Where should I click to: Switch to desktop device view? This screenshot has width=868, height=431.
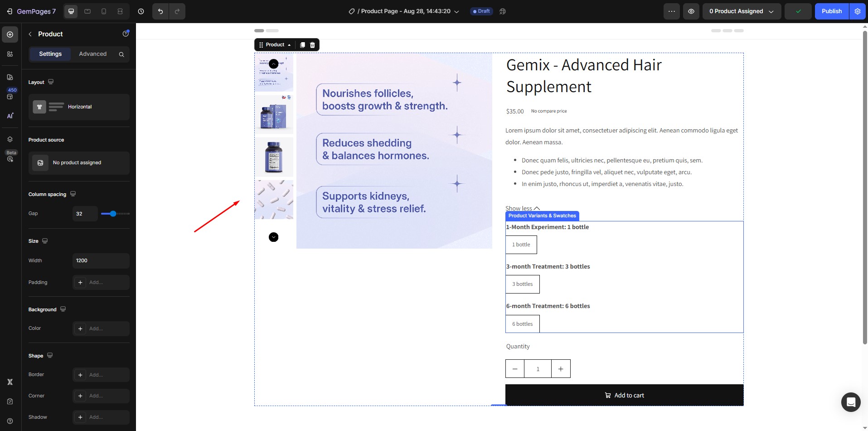71,11
